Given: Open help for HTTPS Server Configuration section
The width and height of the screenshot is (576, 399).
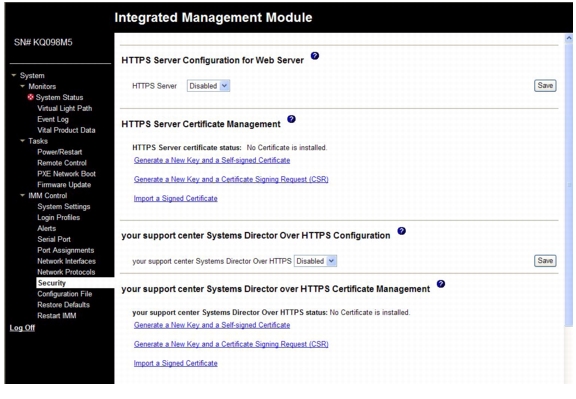Looking at the screenshot, I should click(315, 56).
